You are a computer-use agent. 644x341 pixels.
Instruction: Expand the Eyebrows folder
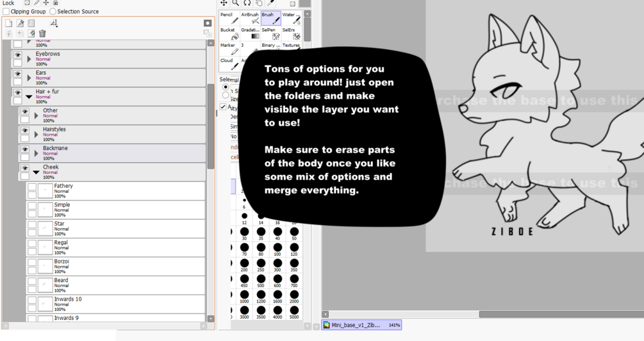(29, 59)
